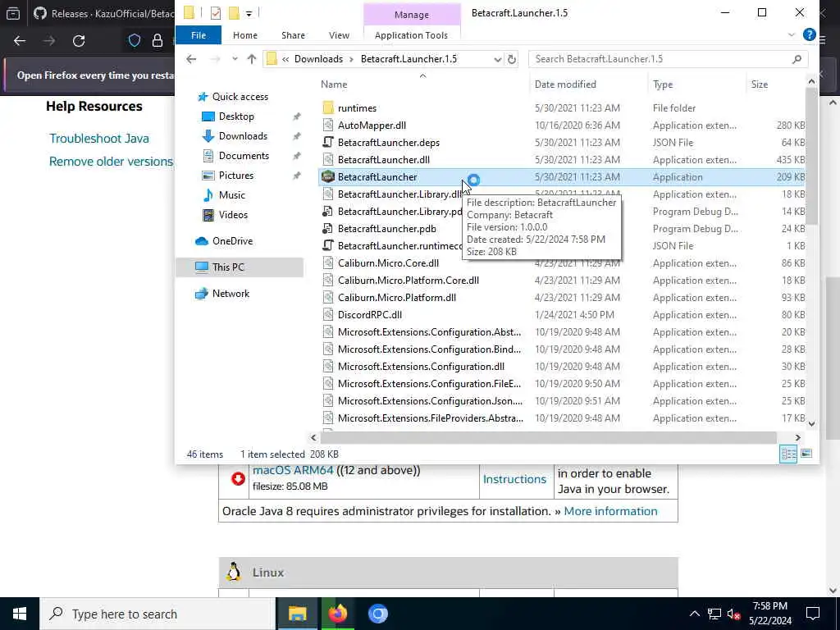840x630 pixels.
Task: Click the blue circle taskbar app icon
Action: pyautogui.click(x=377, y=614)
